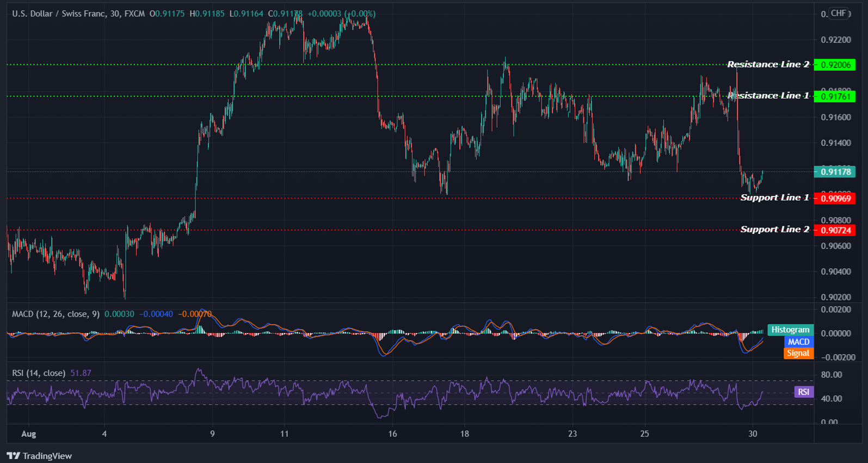
Task: Click the blue MACD legend label
Action: click(798, 342)
